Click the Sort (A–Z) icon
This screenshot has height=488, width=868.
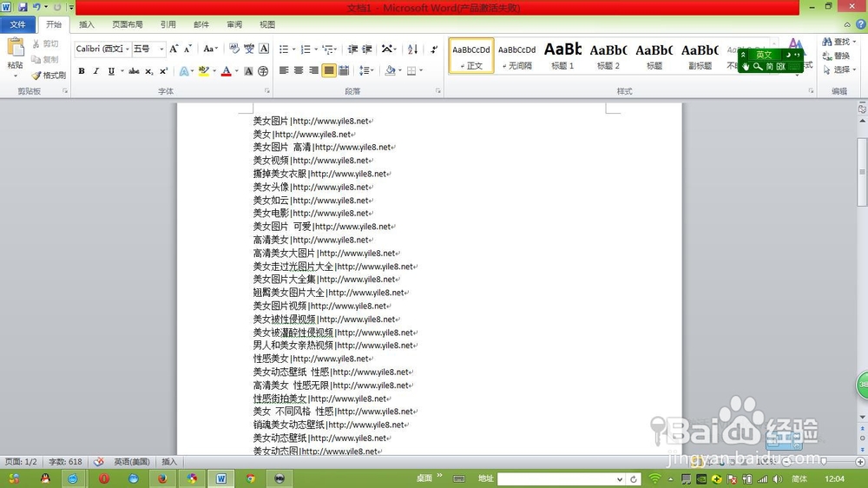pos(412,49)
